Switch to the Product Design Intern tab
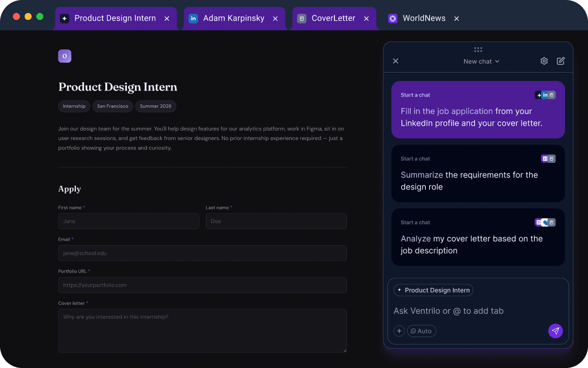This screenshot has width=588, height=368. (115, 18)
